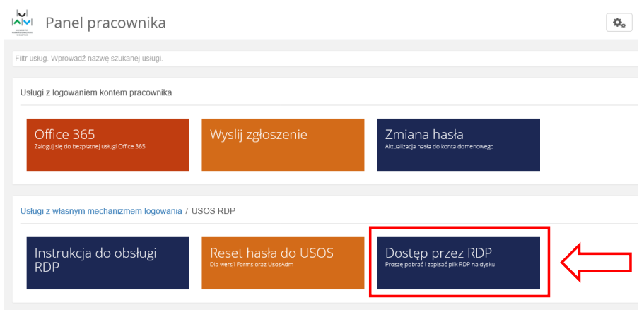644x336 pixels.
Task: Open the Reset hasła do USOS tile
Action: click(x=283, y=263)
